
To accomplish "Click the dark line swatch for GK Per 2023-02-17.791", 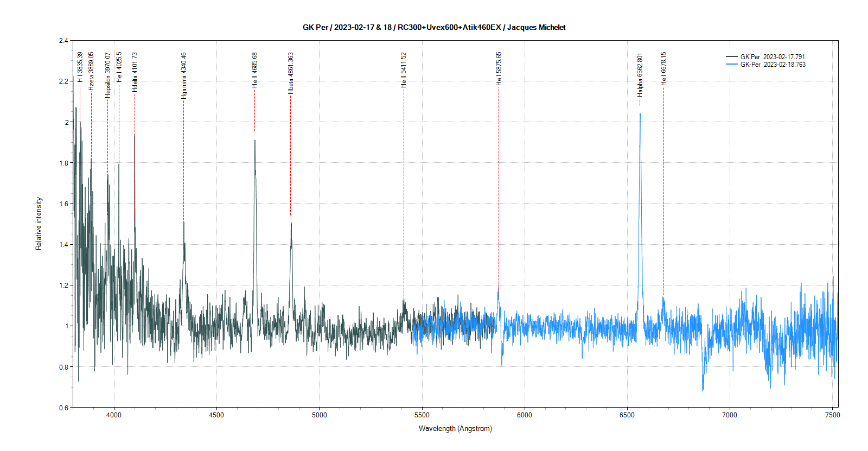I will [x=732, y=56].
